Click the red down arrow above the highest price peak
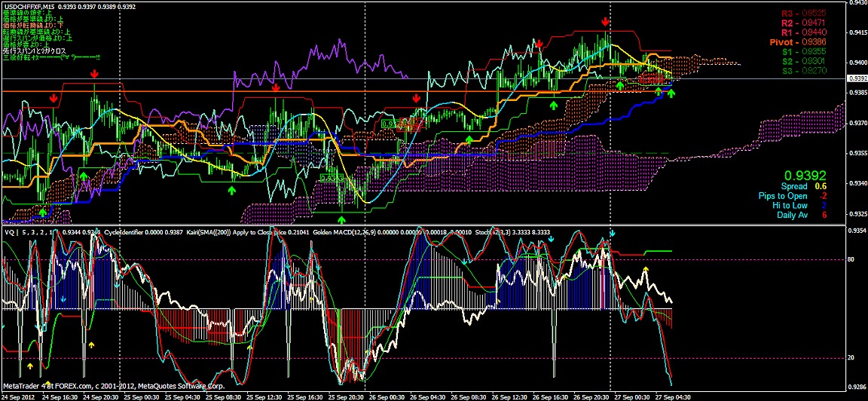 pos(606,23)
